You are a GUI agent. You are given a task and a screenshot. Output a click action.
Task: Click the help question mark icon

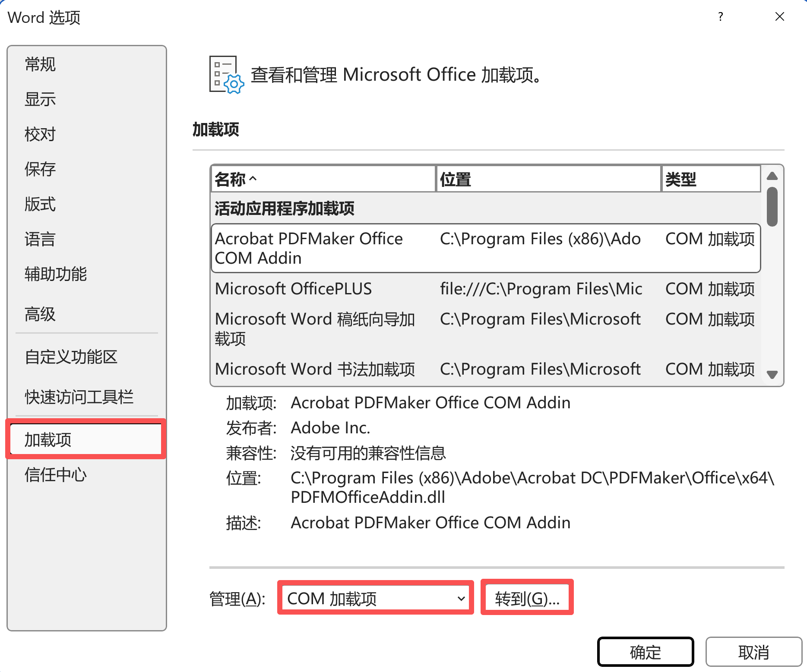coord(720,17)
